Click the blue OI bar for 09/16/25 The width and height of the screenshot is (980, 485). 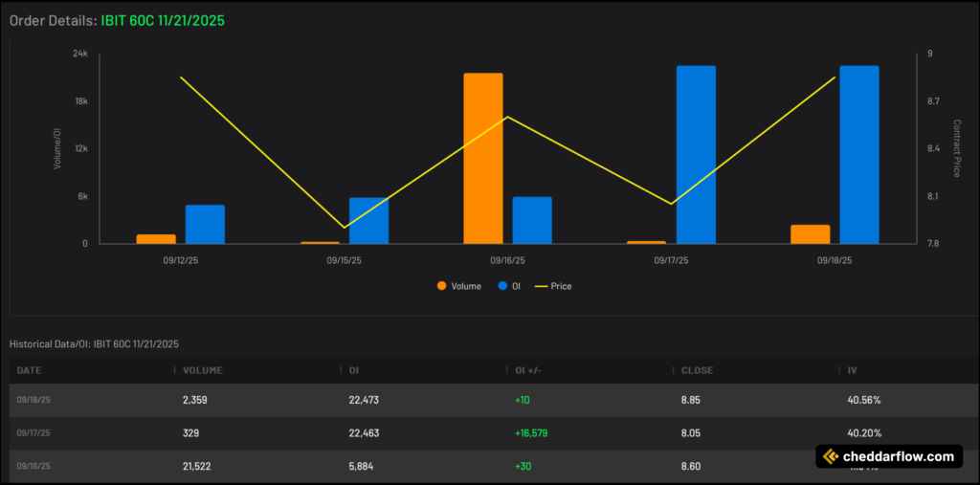532,221
